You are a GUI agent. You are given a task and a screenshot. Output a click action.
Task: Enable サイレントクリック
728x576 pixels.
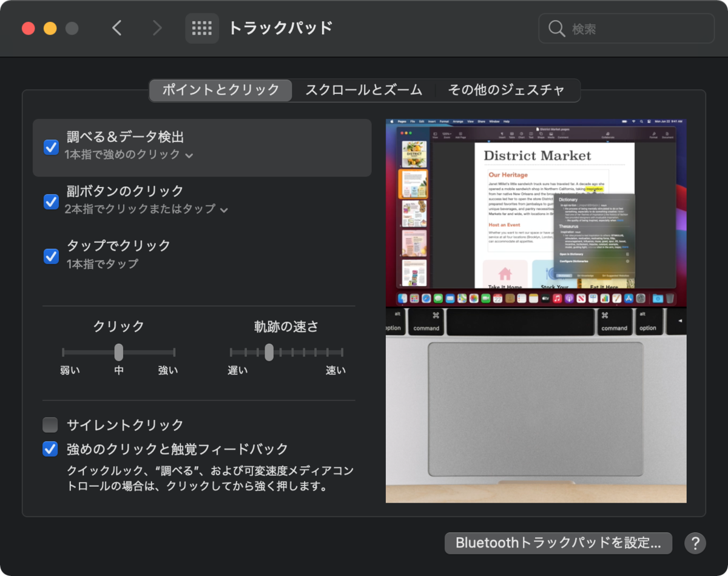coord(51,424)
